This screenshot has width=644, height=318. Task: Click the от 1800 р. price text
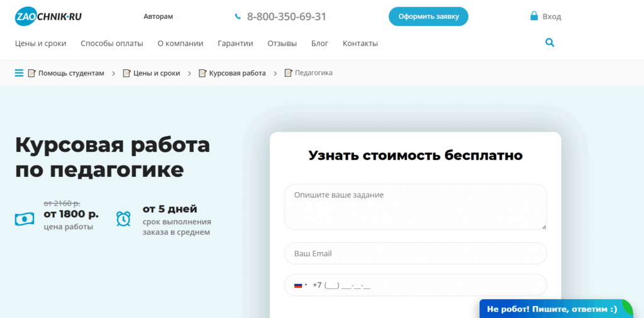71,214
